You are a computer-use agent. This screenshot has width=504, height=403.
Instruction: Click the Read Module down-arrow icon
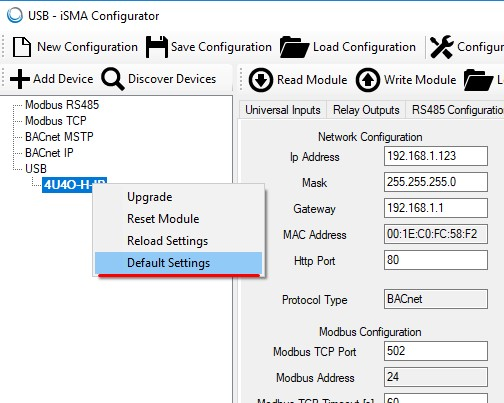coord(261,80)
